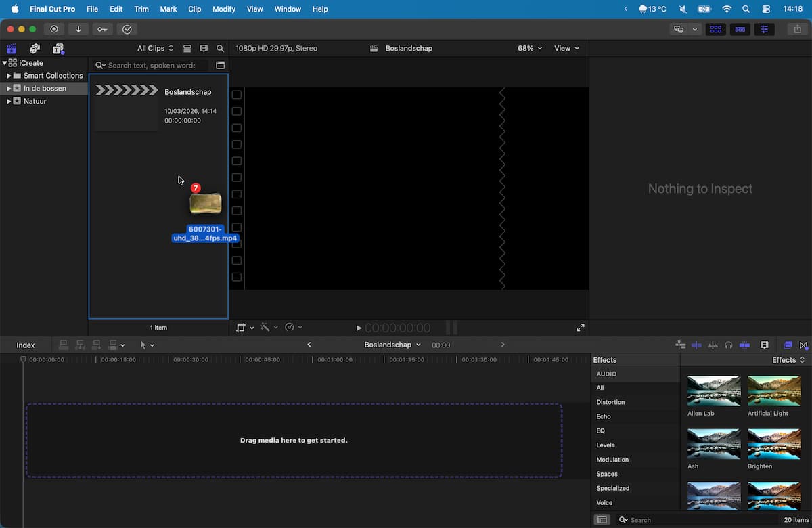Image resolution: width=812 pixels, height=528 pixels.
Task: Open the Modify menu
Action: pyautogui.click(x=224, y=9)
